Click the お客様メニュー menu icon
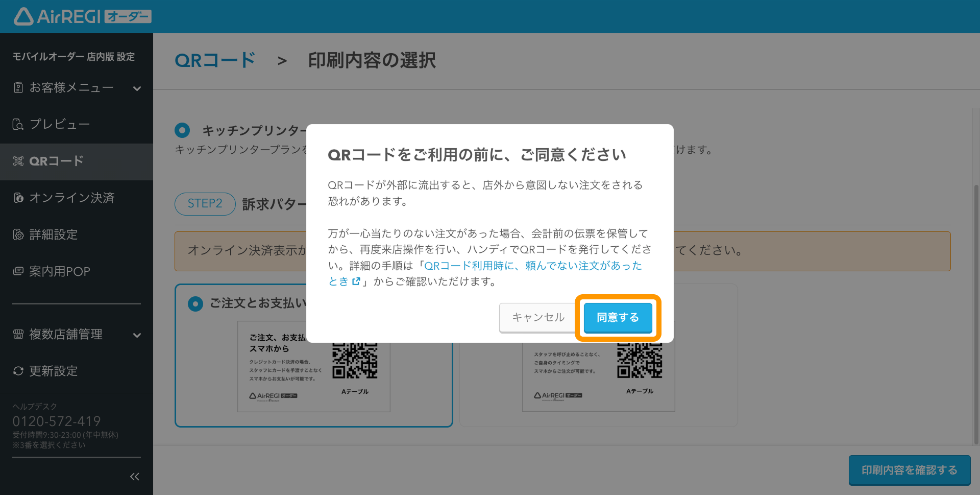The height and width of the screenshot is (495, 980). pos(18,88)
